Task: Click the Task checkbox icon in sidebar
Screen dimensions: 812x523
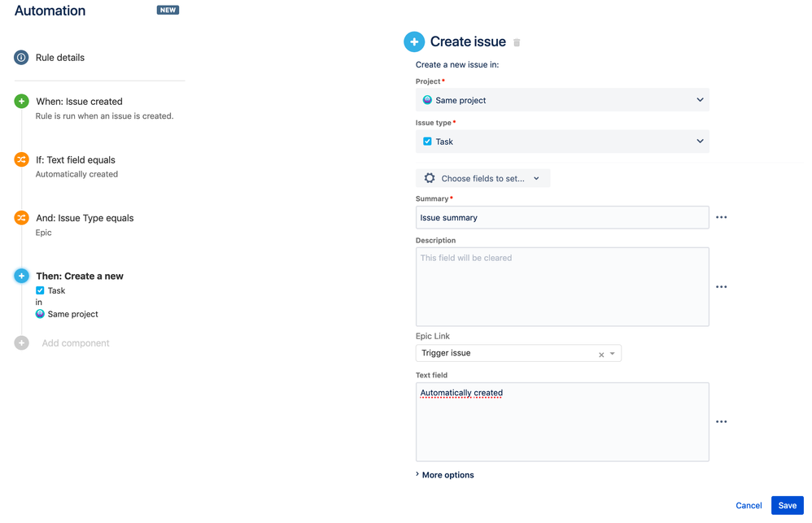Action: 40,290
